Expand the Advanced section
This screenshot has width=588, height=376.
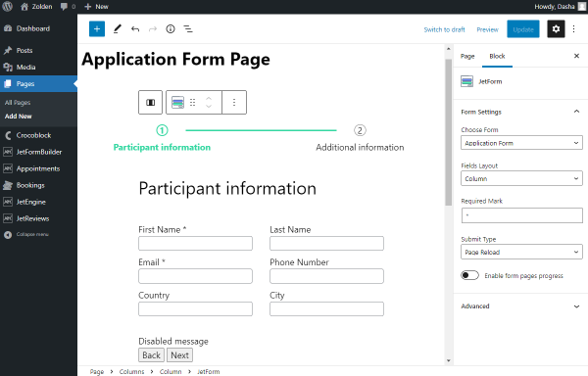pyautogui.click(x=520, y=305)
